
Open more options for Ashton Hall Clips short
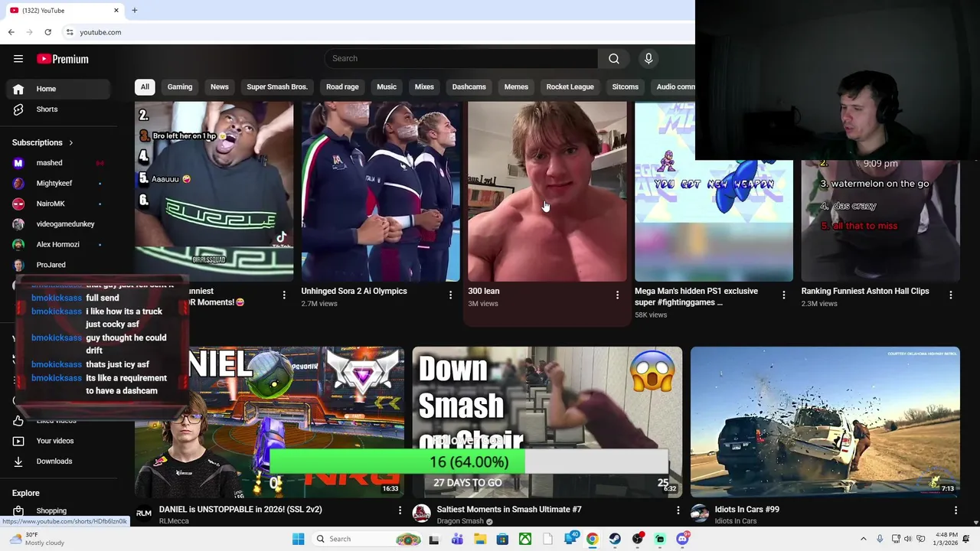coord(951,295)
